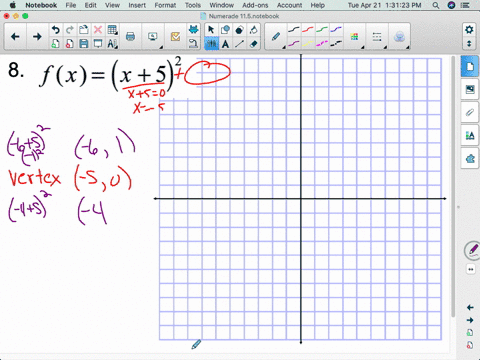
Task: Click the page vertical scrollbar
Action: tap(453, 187)
